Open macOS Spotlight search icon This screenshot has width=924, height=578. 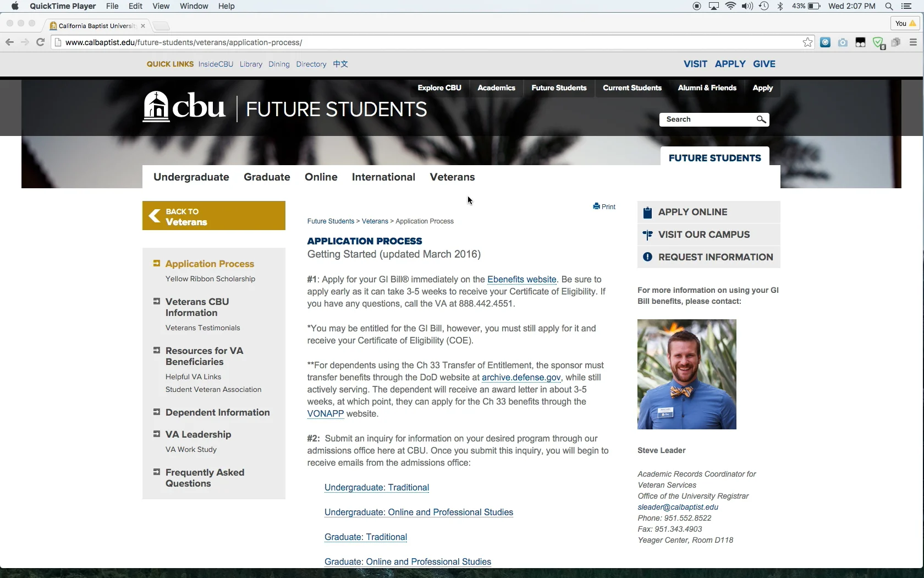coord(889,7)
